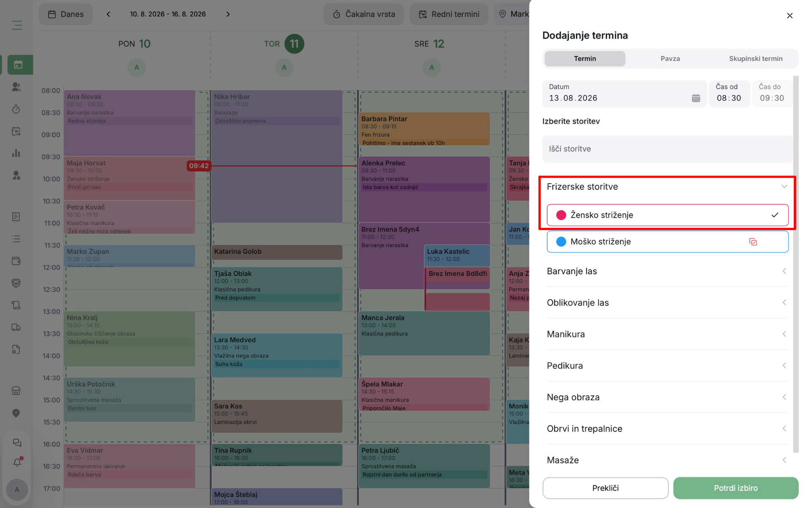Open the calendar icon in sidebar
The image size is (812, 508).
click(x=17, y=65)
